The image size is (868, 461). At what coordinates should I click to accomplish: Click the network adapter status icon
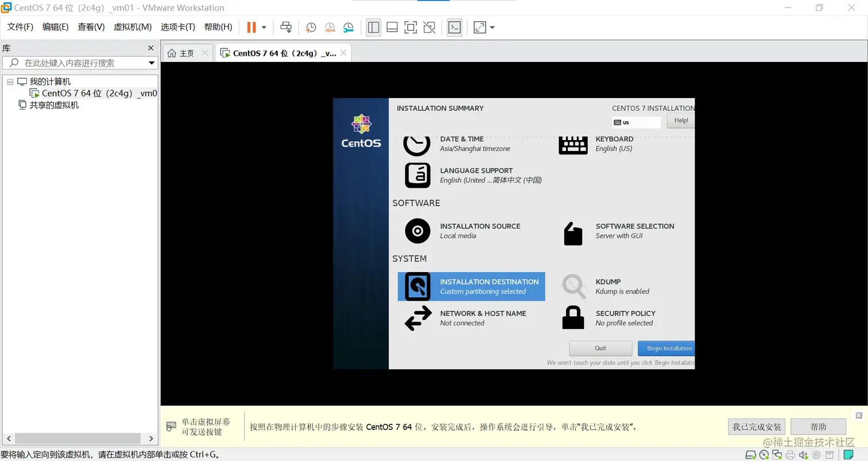[x=777, y=455]
